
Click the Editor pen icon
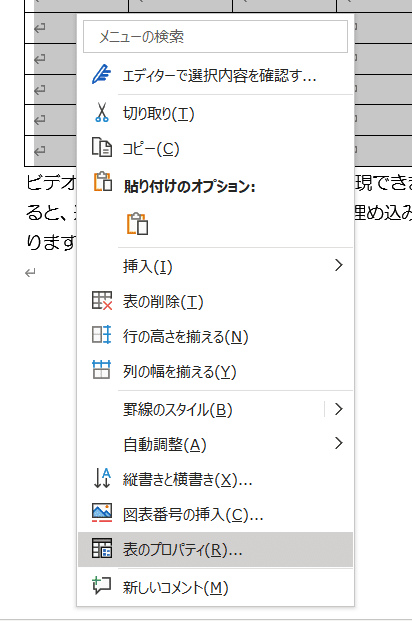pos(101,74)
